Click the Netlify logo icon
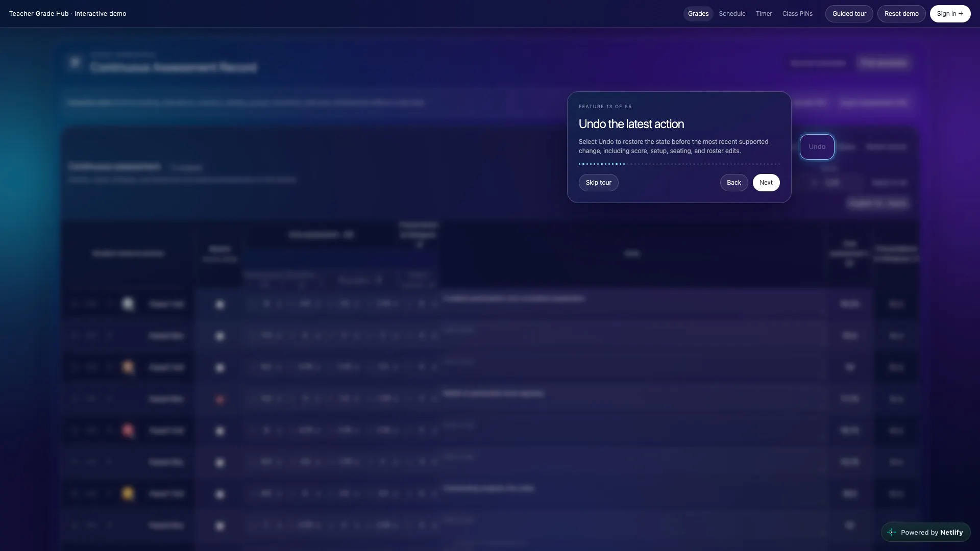The image size is (980, 551). (892, 532)
